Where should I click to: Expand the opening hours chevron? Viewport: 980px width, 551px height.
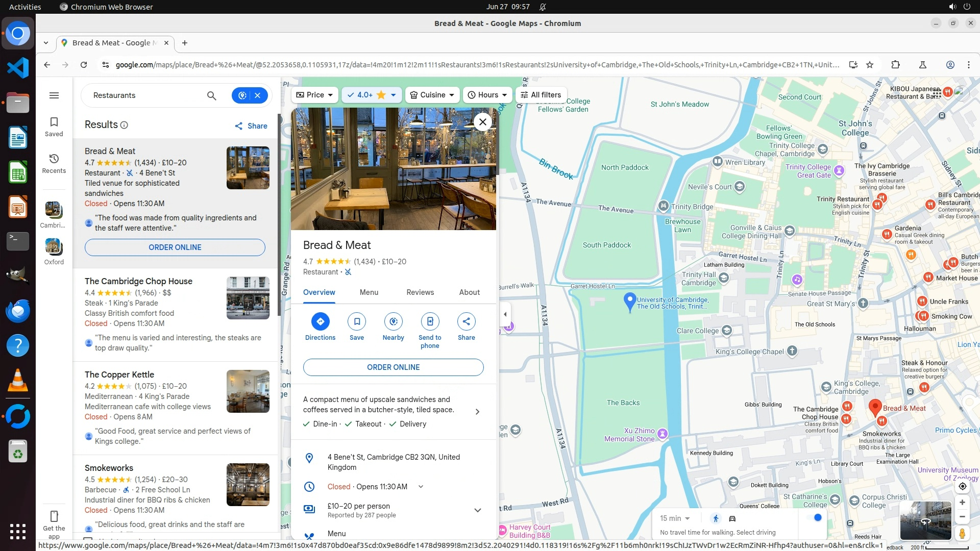pos(421,487)
